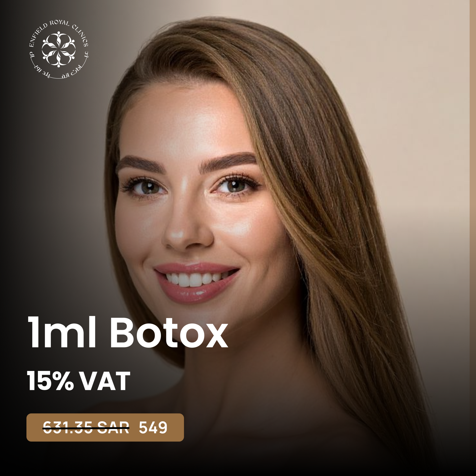
Task: Click the eyebrow above the eye nearer the long hair
Action: click(x=229, y=160)
